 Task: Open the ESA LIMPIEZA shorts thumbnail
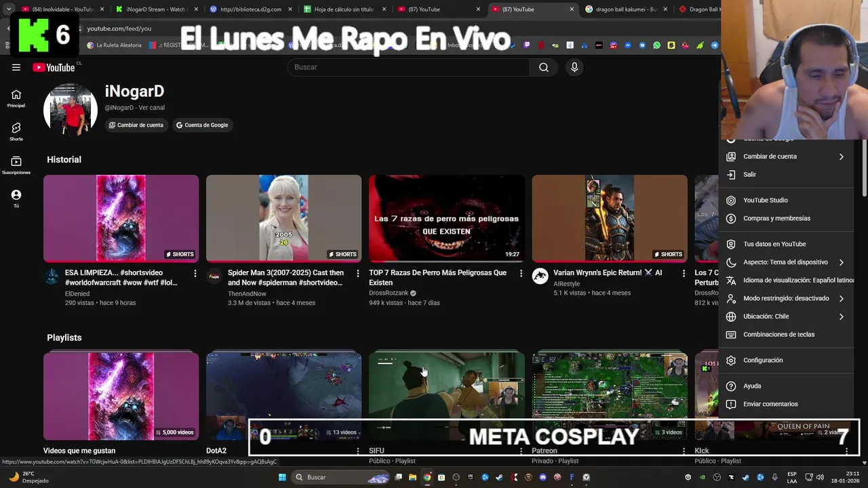coord(121,218)
